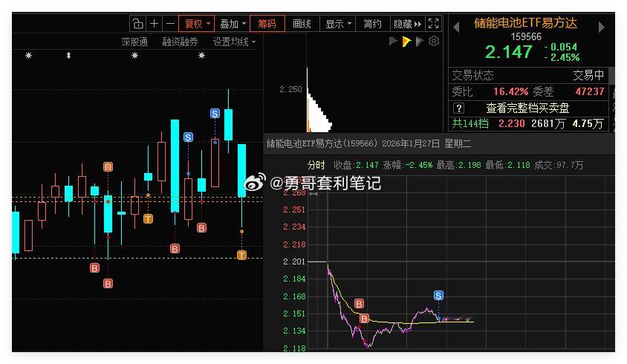627x364 pixels.
Task: Open the 复权 dropdown
Action: (x=196, y=24)
